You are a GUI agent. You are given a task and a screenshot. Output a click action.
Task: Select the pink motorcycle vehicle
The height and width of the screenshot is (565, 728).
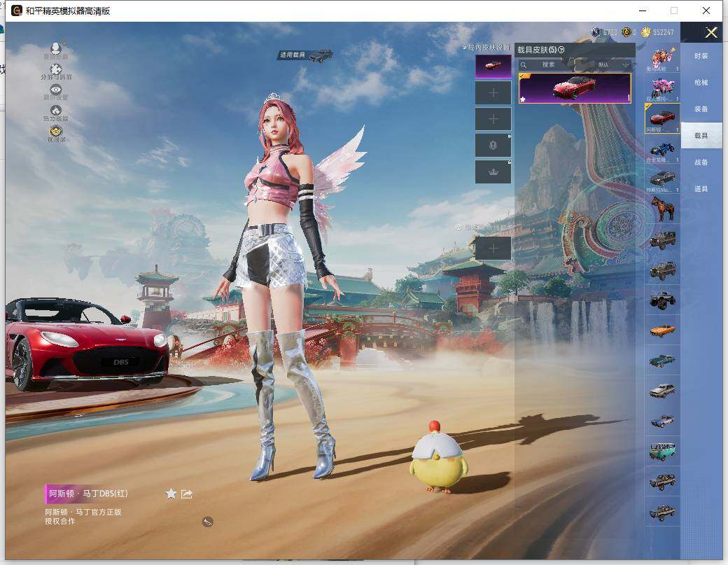(x=662, y=88)
